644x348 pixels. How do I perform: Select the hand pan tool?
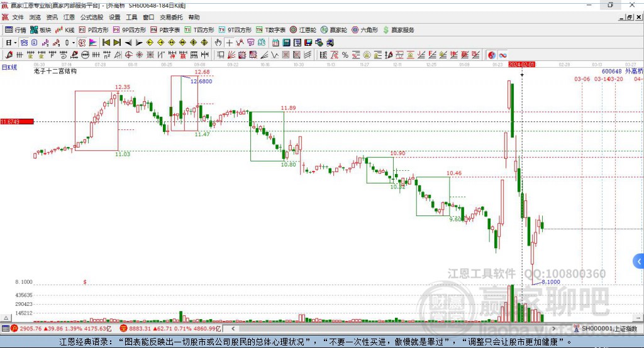(x=218, y=43)
